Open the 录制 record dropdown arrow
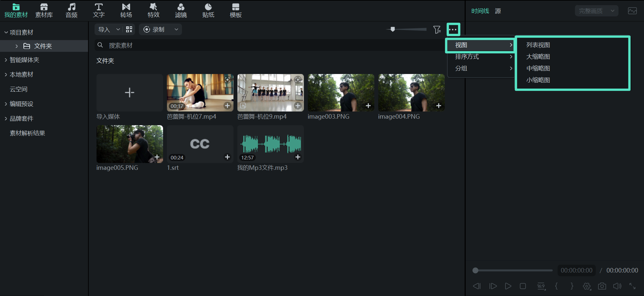 click(x=176, y=29)
